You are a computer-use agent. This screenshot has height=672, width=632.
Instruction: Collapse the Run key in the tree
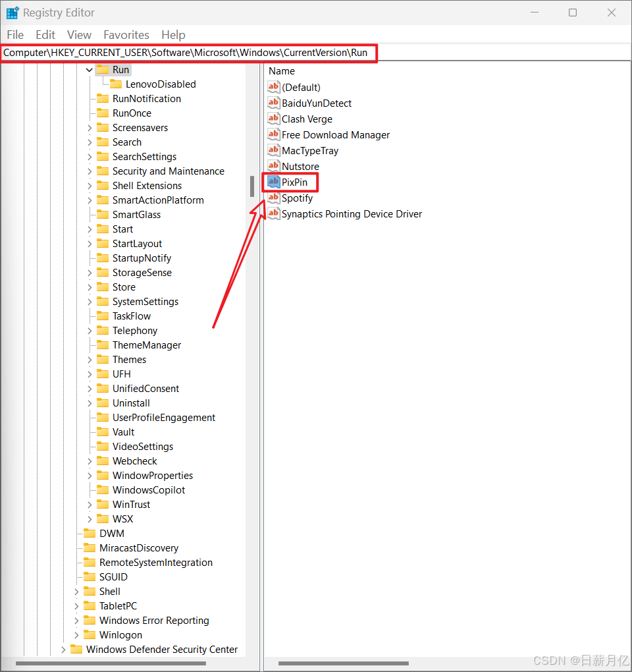tap(89, 70)
